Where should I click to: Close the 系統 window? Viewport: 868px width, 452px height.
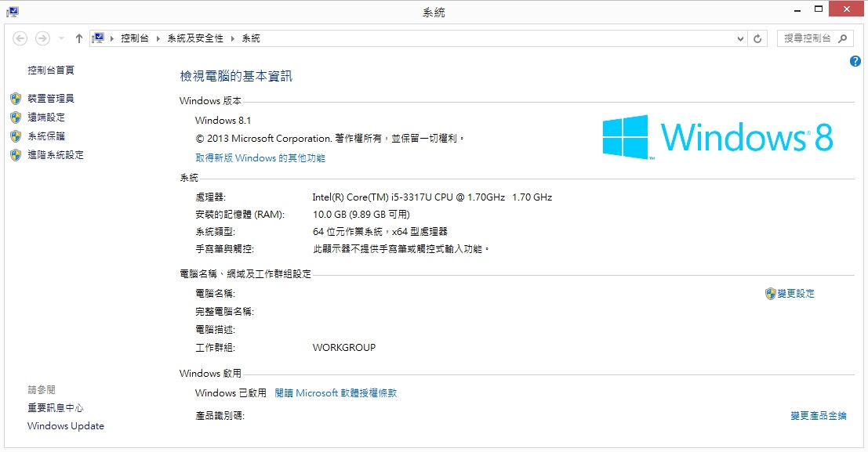click(846, 9)
